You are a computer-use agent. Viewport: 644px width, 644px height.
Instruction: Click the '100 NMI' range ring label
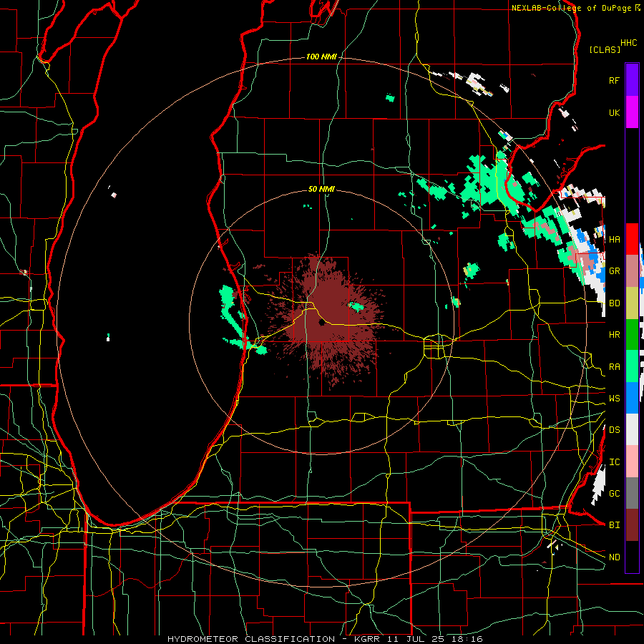(x=321, y=57)
